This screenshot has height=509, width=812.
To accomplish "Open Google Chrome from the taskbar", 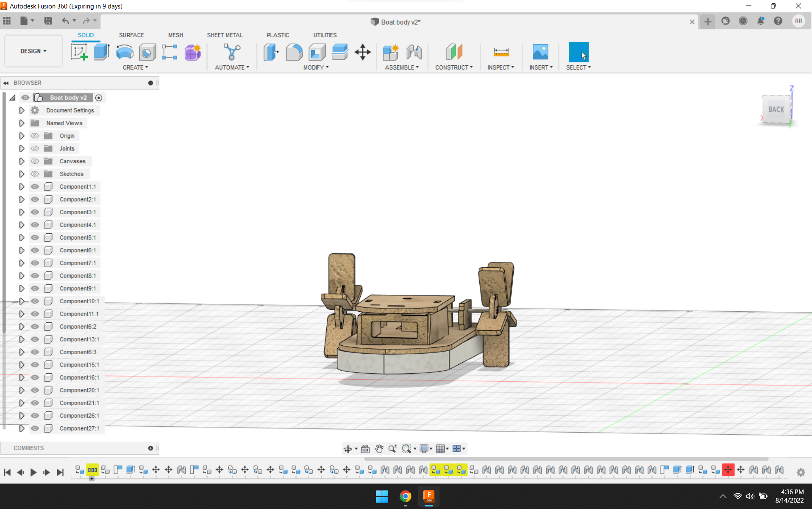I will coord(405,496).
